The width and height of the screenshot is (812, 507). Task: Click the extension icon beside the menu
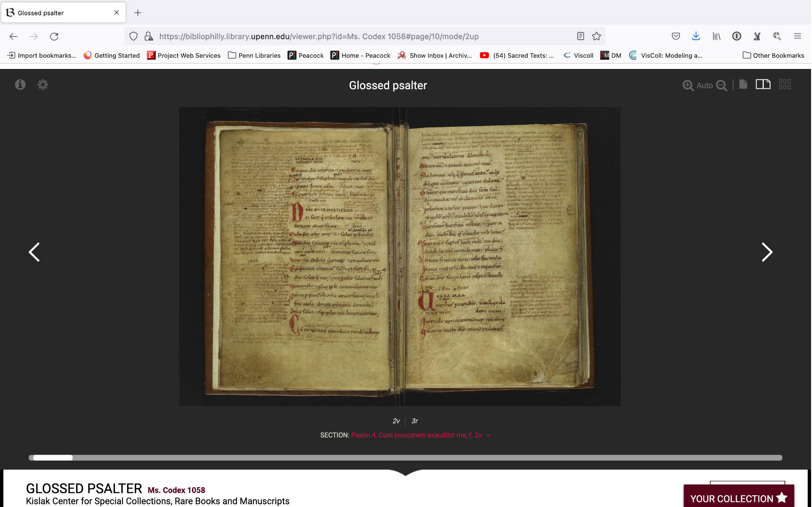(777, 37)
